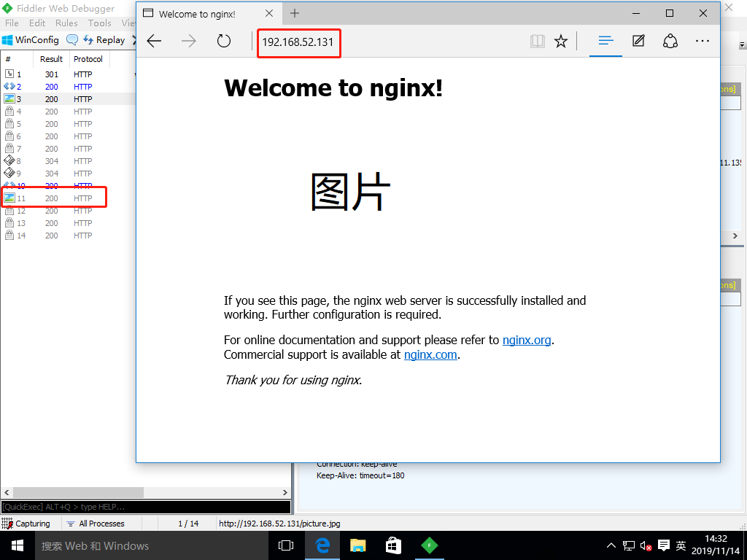747x560 pixels.
Task: Open Edge more actions menu
Action: pyautogui.click(x=703, y=41)
